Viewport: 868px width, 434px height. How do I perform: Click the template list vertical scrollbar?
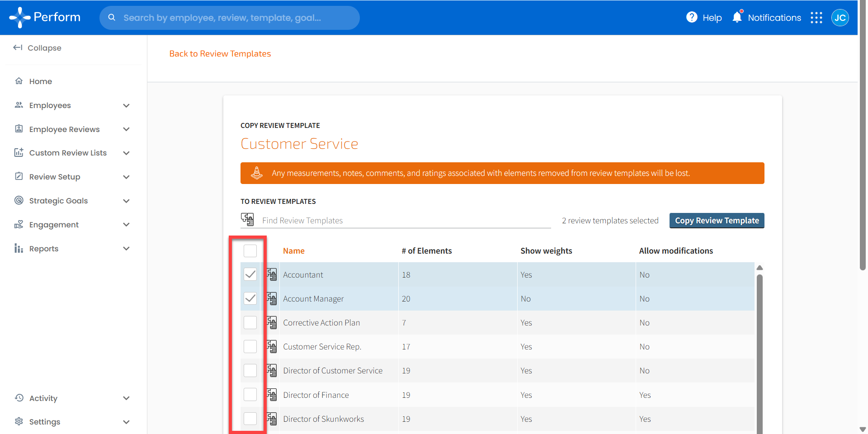click(x=759, y=353)
